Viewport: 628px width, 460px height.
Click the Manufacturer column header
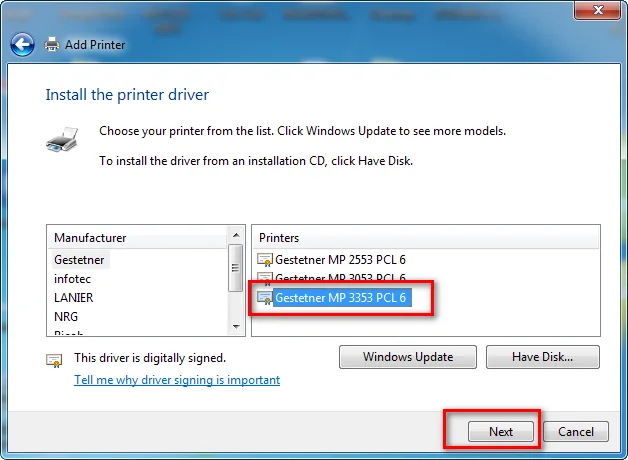[x=137, y=238]
